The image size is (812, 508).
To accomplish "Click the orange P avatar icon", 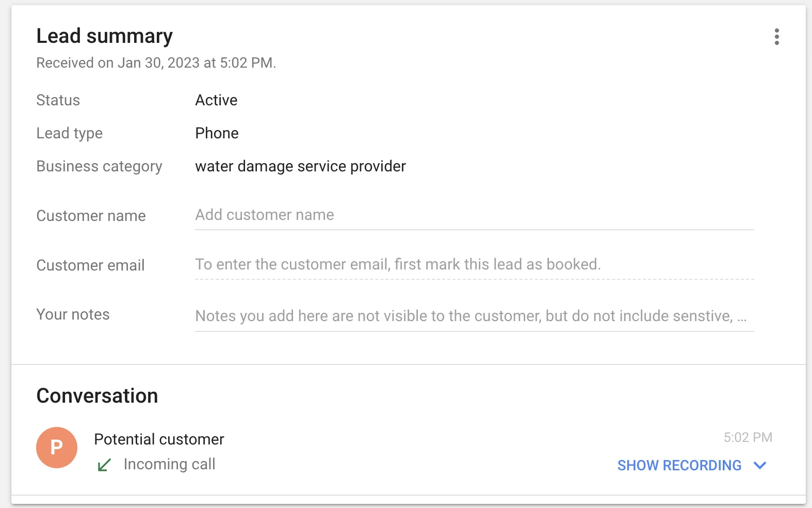I will [x=57, y=447].
